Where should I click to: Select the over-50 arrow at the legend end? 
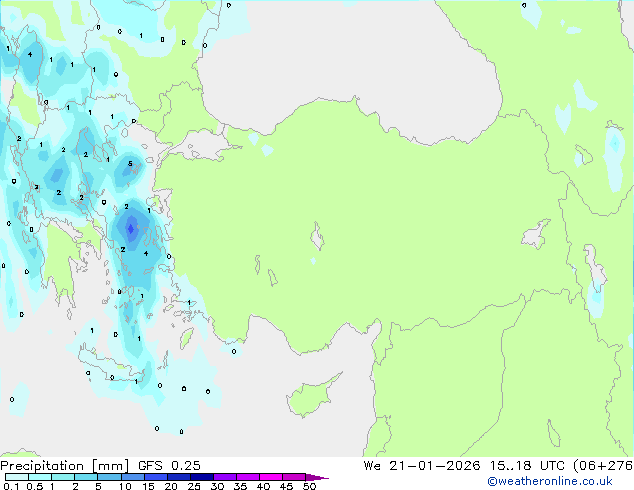[317, 477]
